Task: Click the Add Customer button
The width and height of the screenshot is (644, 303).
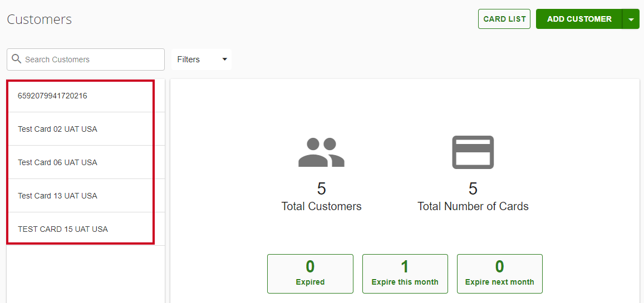Action: point(579,19)
